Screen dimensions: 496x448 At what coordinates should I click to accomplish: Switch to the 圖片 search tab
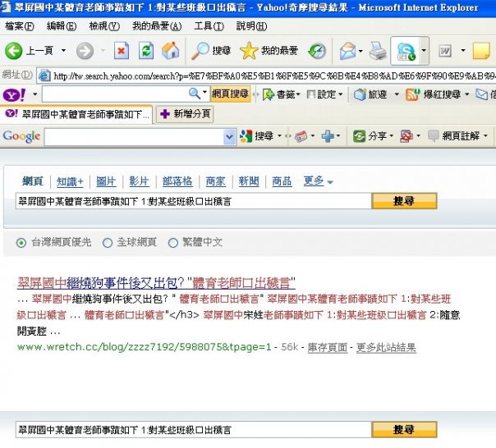click(x=106, y=181)
